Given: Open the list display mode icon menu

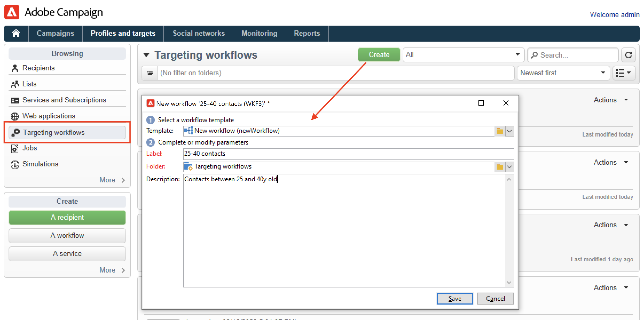Looking at the screenshot, I should click(623, 73).
